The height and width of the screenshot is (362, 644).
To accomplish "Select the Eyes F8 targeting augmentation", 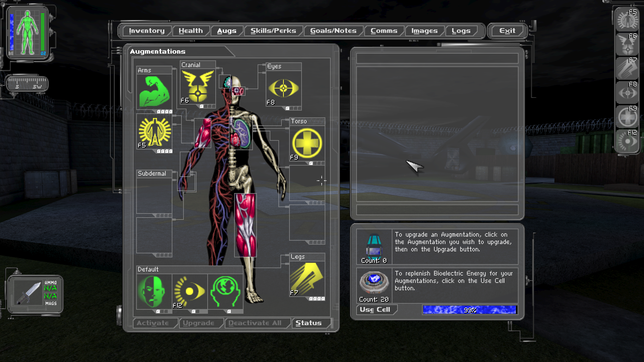I will point(284,88).
